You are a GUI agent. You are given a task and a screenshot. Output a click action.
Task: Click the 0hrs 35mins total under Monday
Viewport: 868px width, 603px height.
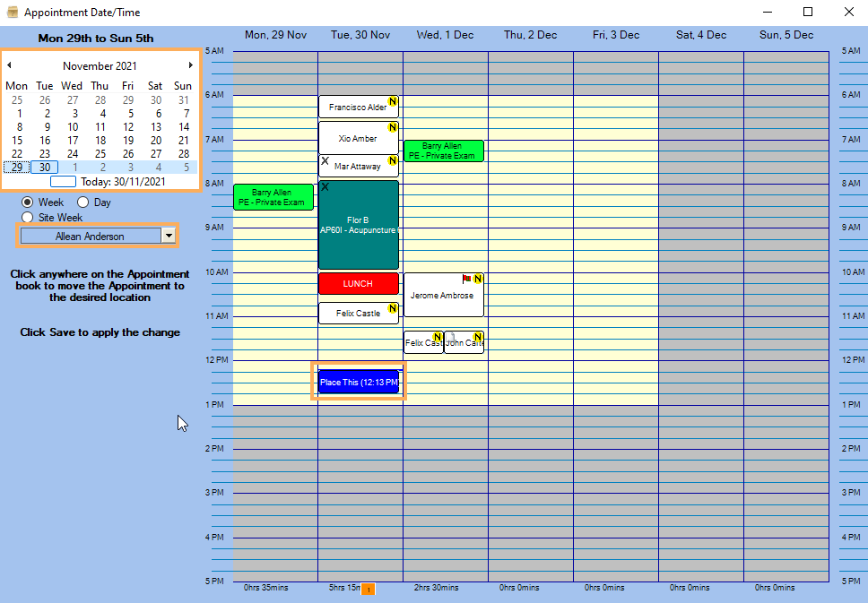266,588
